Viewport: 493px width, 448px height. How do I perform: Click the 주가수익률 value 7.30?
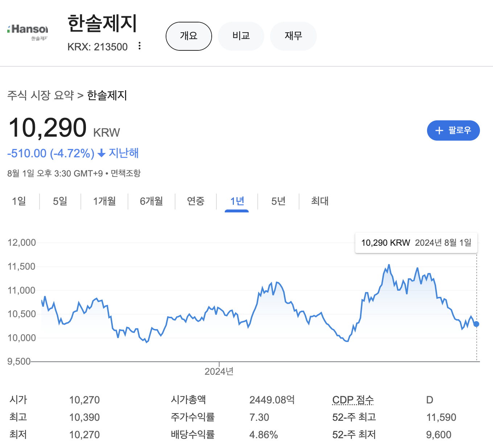(259, 417)
